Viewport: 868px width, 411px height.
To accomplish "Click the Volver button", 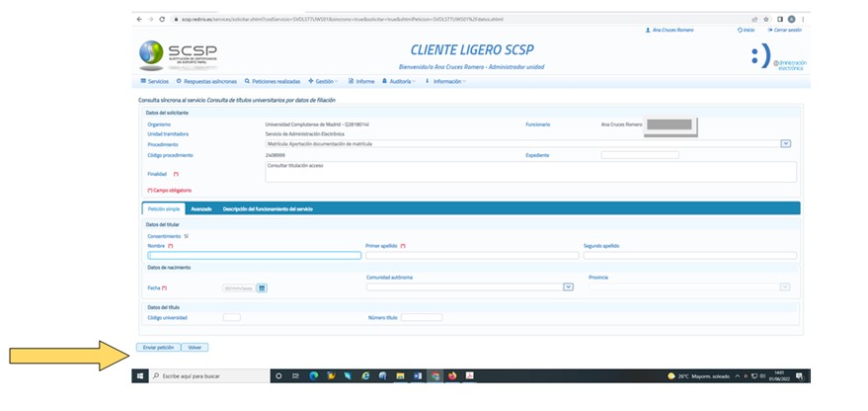I will (x=196, y=348).
